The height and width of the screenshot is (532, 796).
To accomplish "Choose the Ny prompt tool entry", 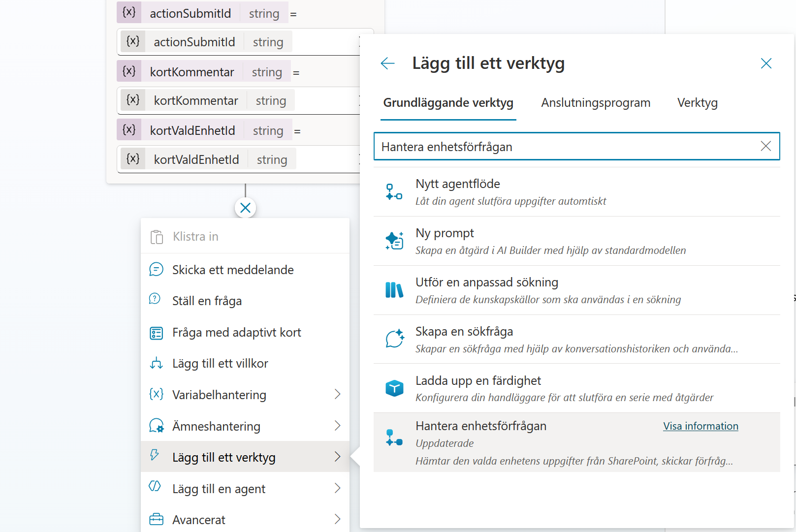I will (x=576, y=241).
